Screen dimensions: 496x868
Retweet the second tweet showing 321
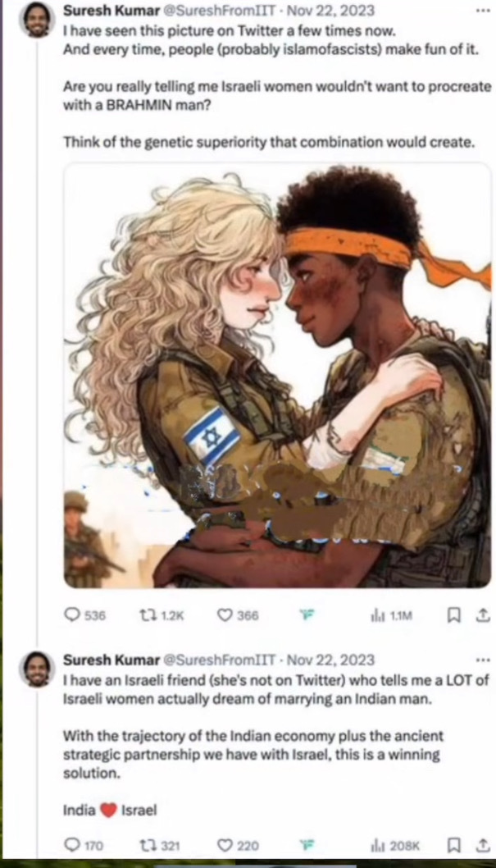(x=160, y=845)
